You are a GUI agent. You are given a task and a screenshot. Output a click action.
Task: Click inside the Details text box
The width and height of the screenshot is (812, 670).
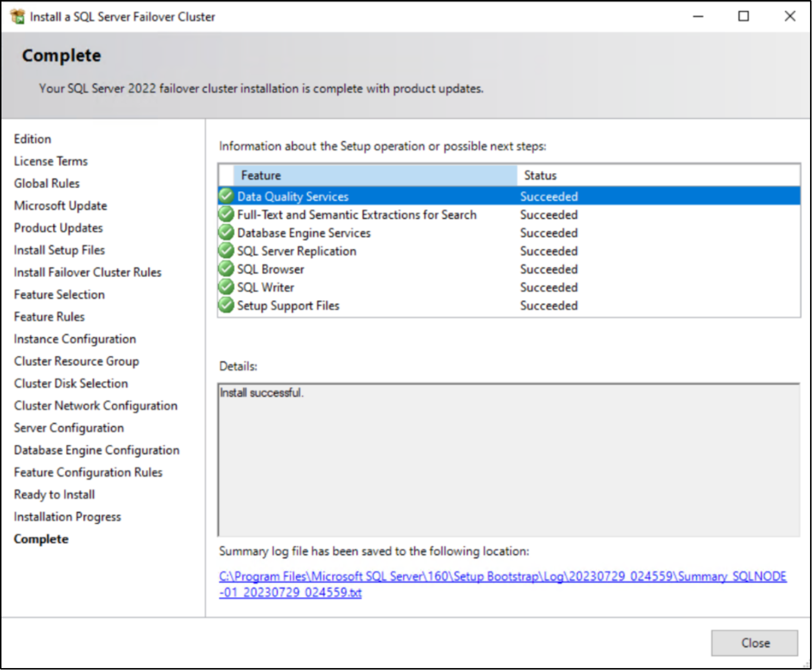(x=509, y=460)
